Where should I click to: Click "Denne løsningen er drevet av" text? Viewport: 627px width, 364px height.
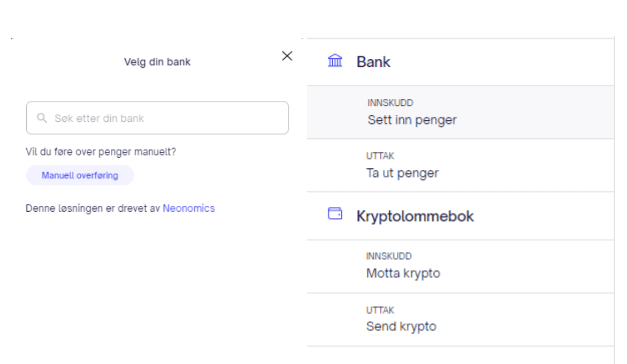click(93, 208)
